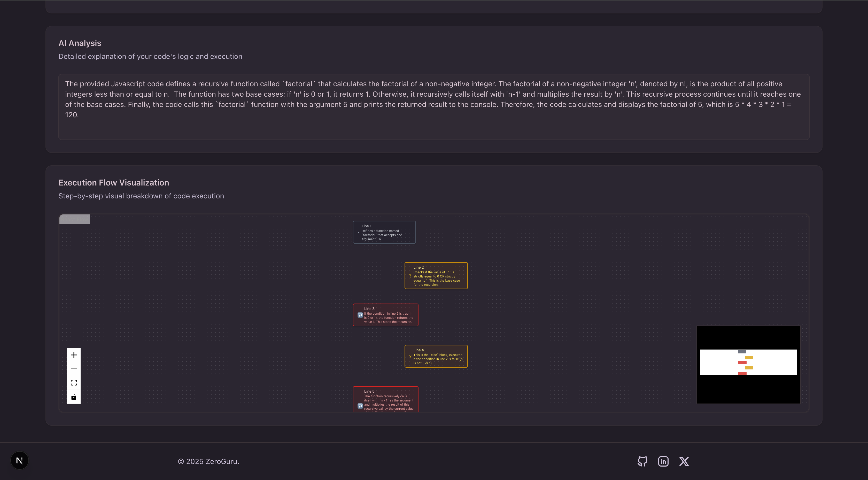This screenshot has width=868, height=480.
Task: Select the fit view icon in the canvas controls
Action: [74, 383]
